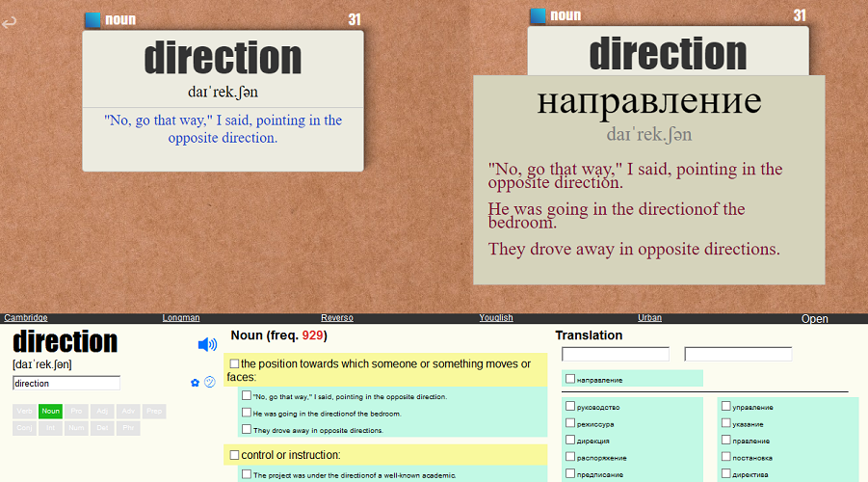Select the Num part-of-speech button
Image resolution: width=868 pixels, height=482 pixels.
tap(76, 428)
